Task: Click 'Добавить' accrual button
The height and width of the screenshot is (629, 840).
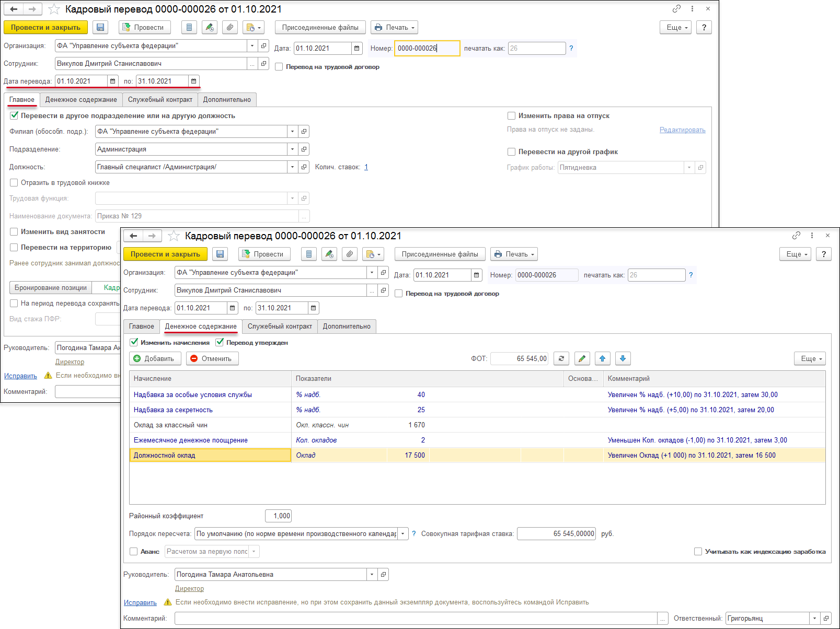Action: [155, 358]
